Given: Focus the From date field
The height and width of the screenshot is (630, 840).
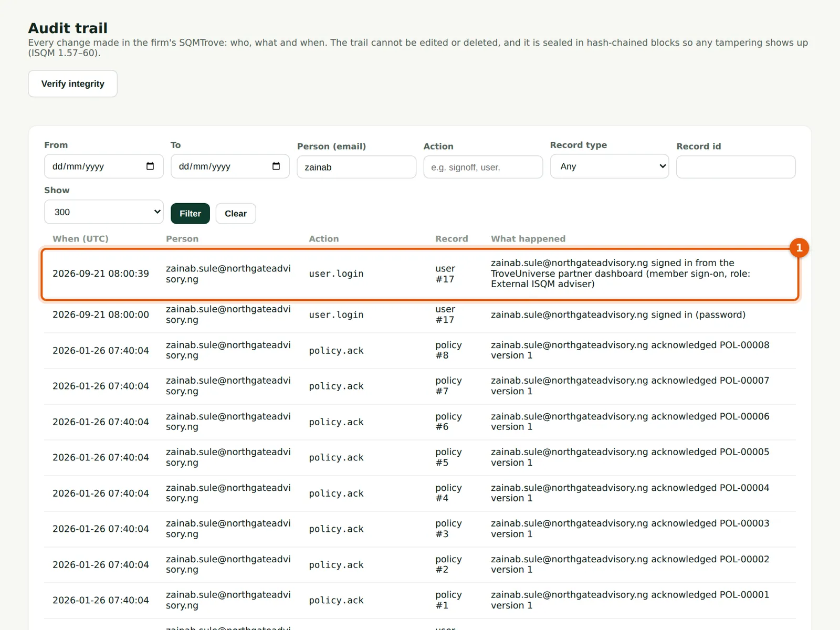Looking at the screenshot, I should pos(103,166).
